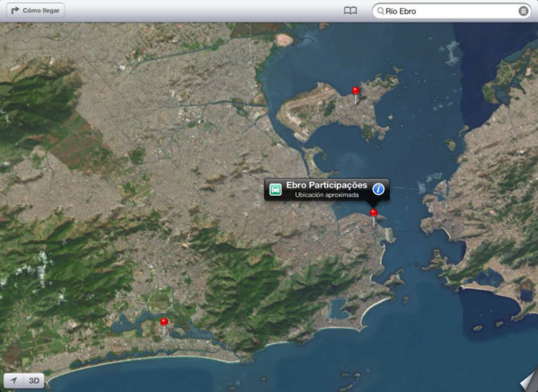Toggle the 3D view mode

(x=34, y=381)
